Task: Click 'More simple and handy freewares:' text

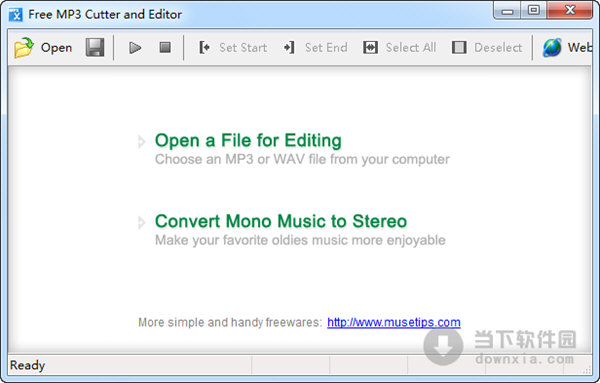Action: point(230,322)
